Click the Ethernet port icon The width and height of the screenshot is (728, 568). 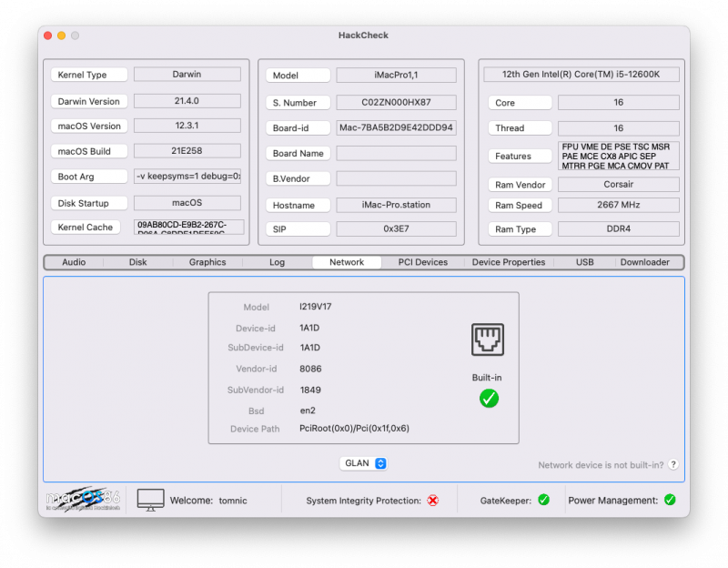(488, 340)
